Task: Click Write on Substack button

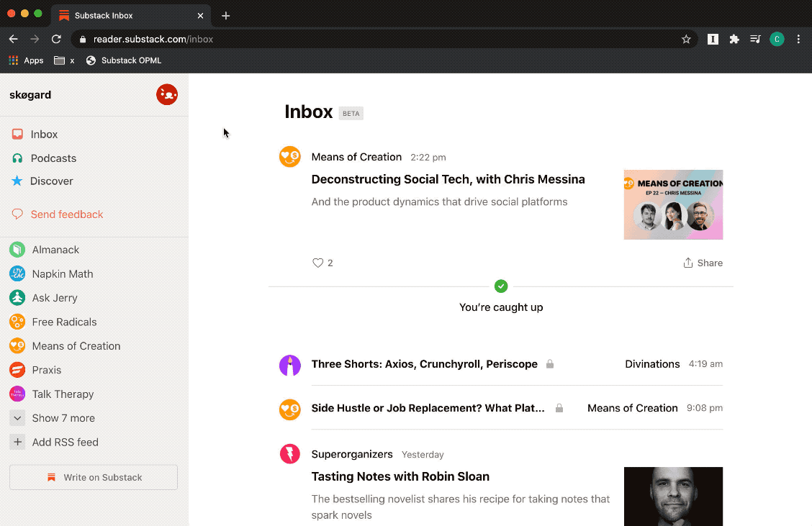Action: point(93,477)
